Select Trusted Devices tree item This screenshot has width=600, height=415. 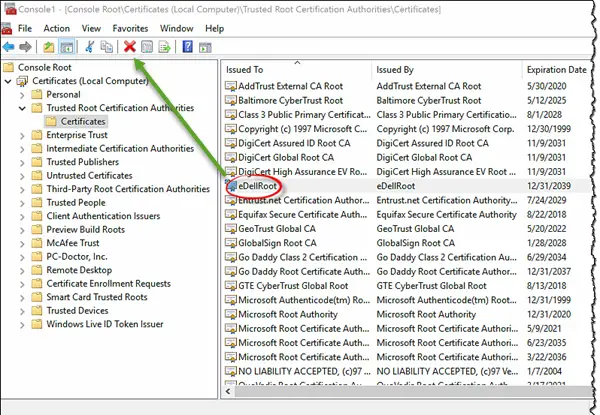coord(77,311)
